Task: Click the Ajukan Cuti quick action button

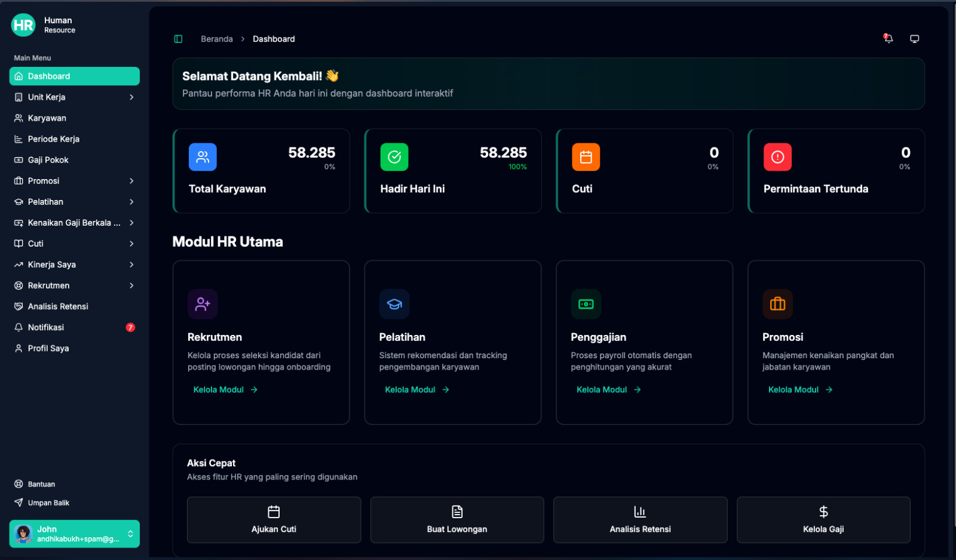Action: [x=274, y=519]
